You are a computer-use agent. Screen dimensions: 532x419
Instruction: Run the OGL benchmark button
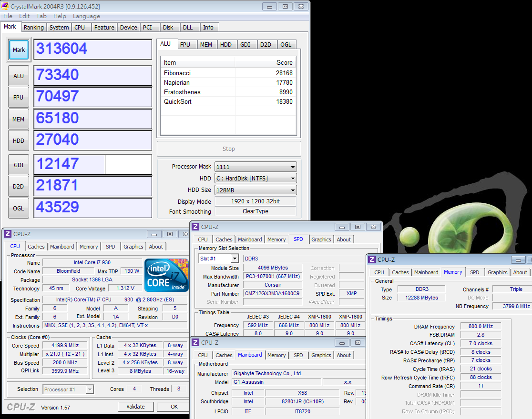[x=19, y=208]
